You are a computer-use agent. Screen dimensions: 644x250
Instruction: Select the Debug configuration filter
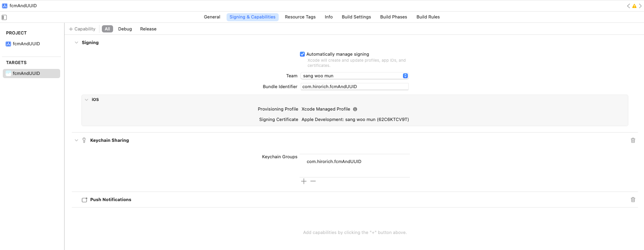(125, 29)
